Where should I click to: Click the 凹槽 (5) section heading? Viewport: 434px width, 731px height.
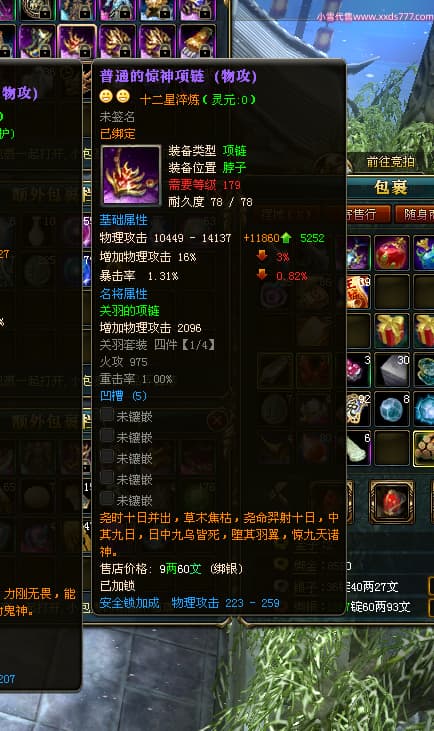coord(124,396)
